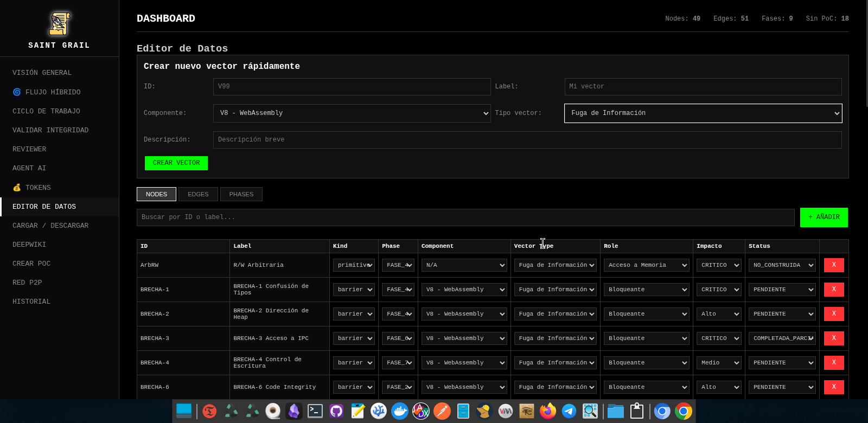The width and height of the screenshot is (868, 423).
Task: Launch the Eye of Horus app
Action: (527, 412)
